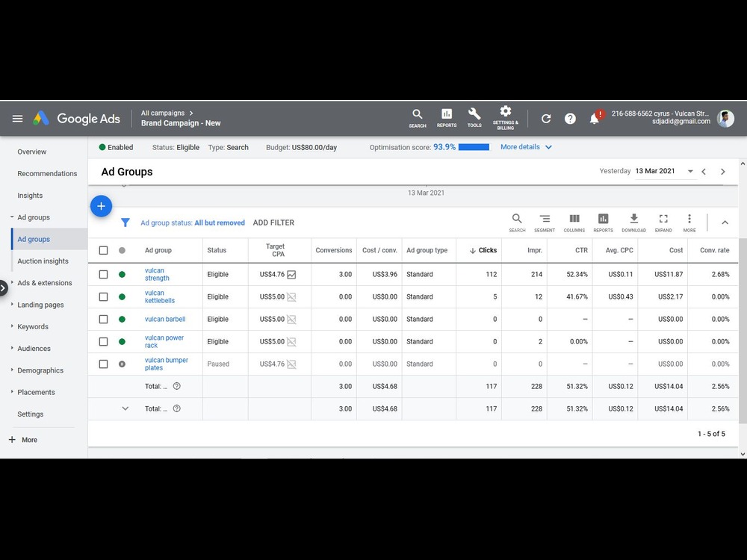Click the Target CPA simulator for vulcan strength

[291, 275]
